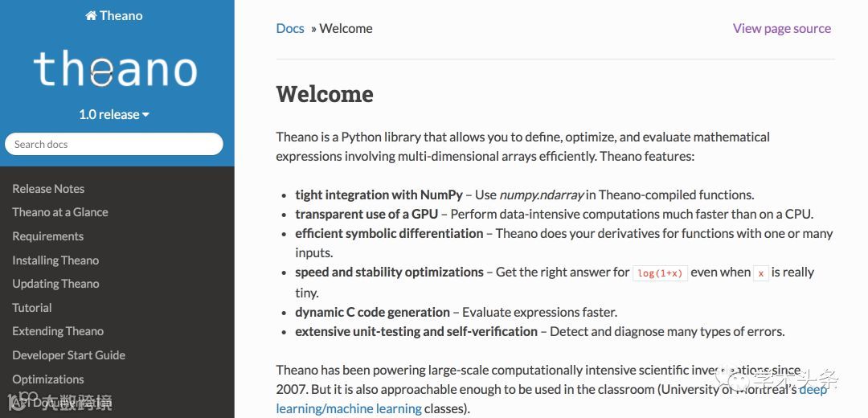The image size is (868, 418).
Task: Click the Welcome page heading
Action: 325,94
